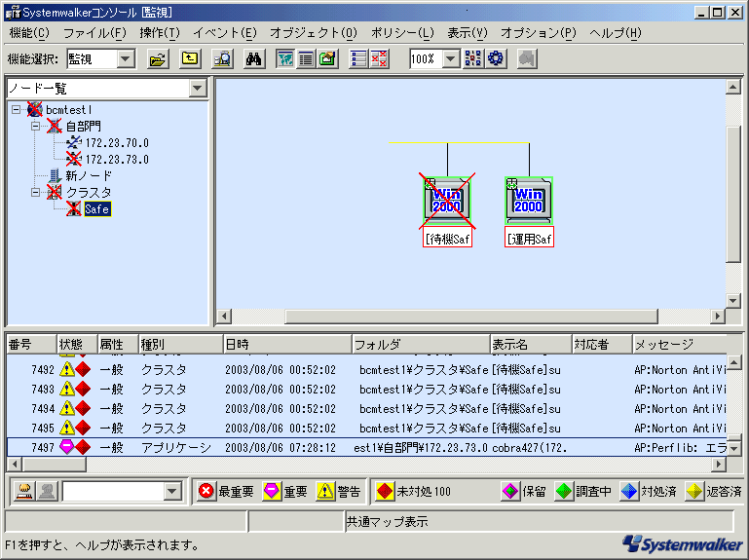
Task: Click the event list toolbar icon
Action: coord(358,58)
